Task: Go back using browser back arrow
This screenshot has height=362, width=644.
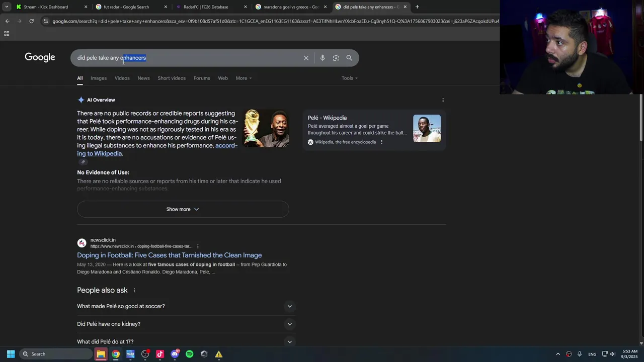Action: (x=7, y=21)
